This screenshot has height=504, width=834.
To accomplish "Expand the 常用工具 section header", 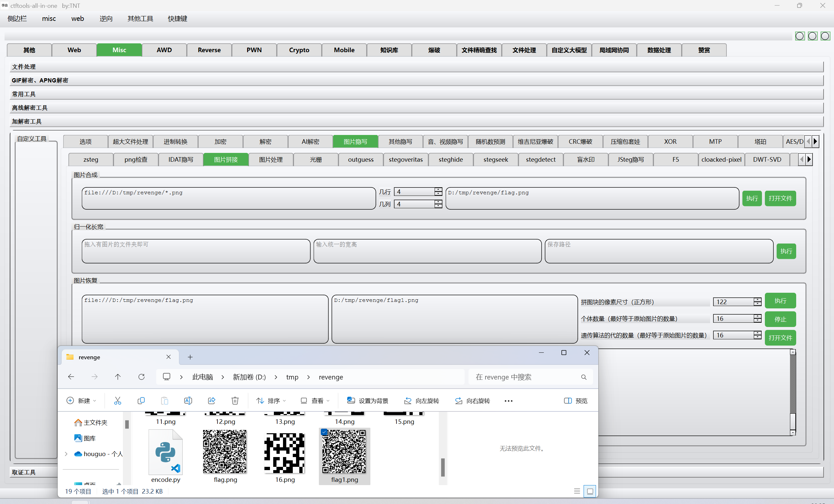I will [416, 94].
